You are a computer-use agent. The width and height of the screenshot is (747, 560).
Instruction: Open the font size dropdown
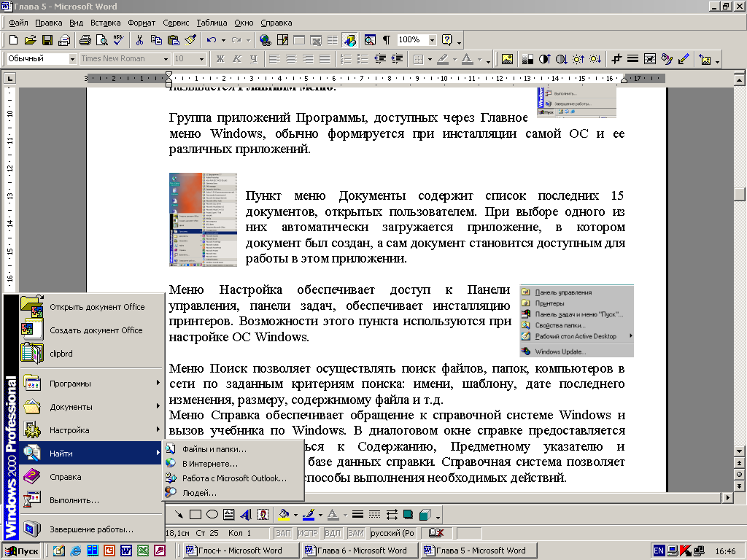[x=201, y=59]
